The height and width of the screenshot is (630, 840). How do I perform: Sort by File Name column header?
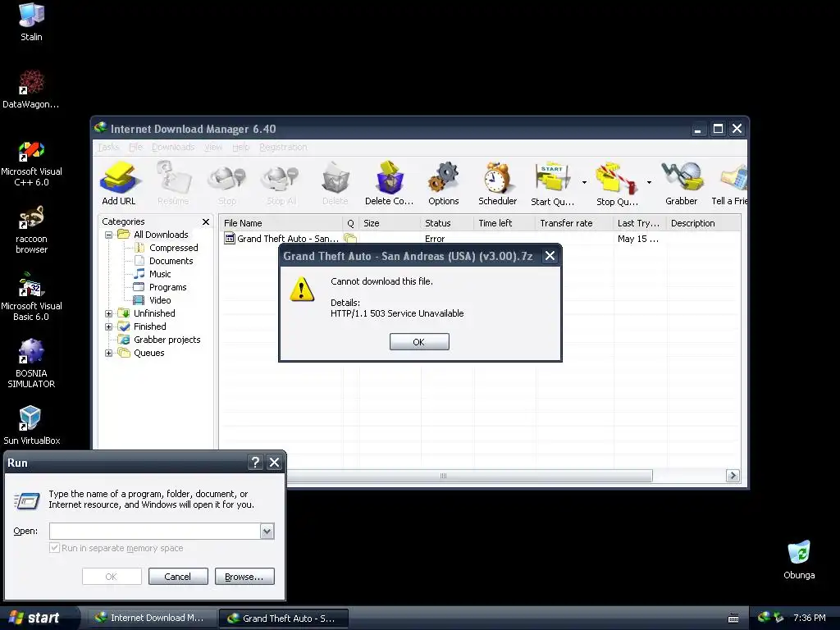click(x=281, y=223)
